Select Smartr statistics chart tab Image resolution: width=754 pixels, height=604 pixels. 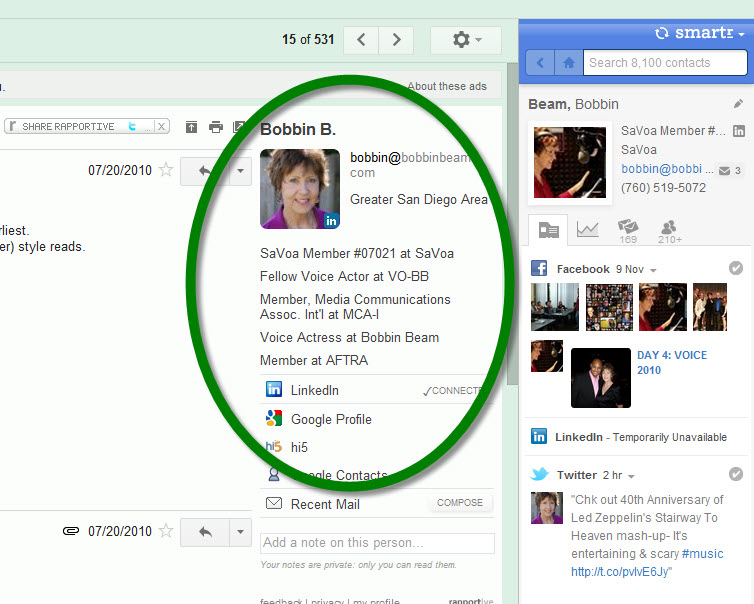[588, 229]
